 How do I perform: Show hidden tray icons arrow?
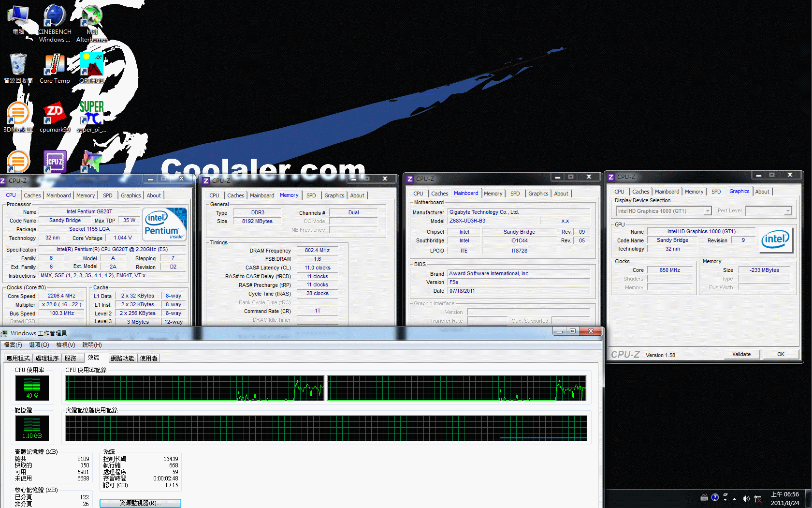pos(735,498)
